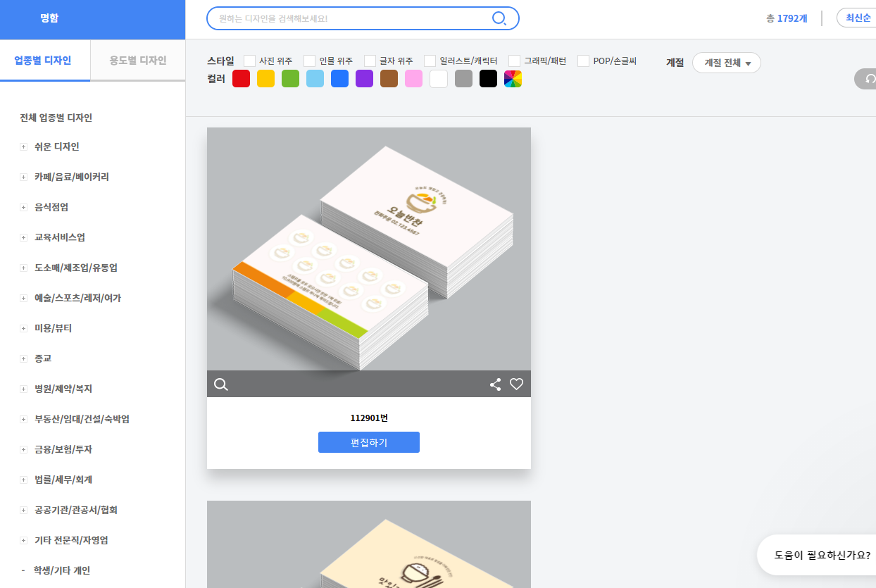
Task: Enable the POP/손글씨 style filter
Action: coord(583,61)
